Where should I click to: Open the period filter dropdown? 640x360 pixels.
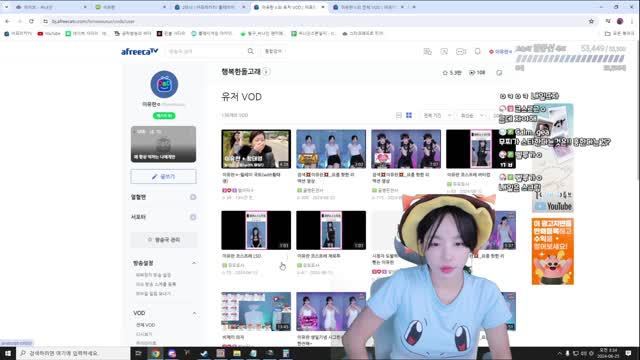[x=437, y=116]
